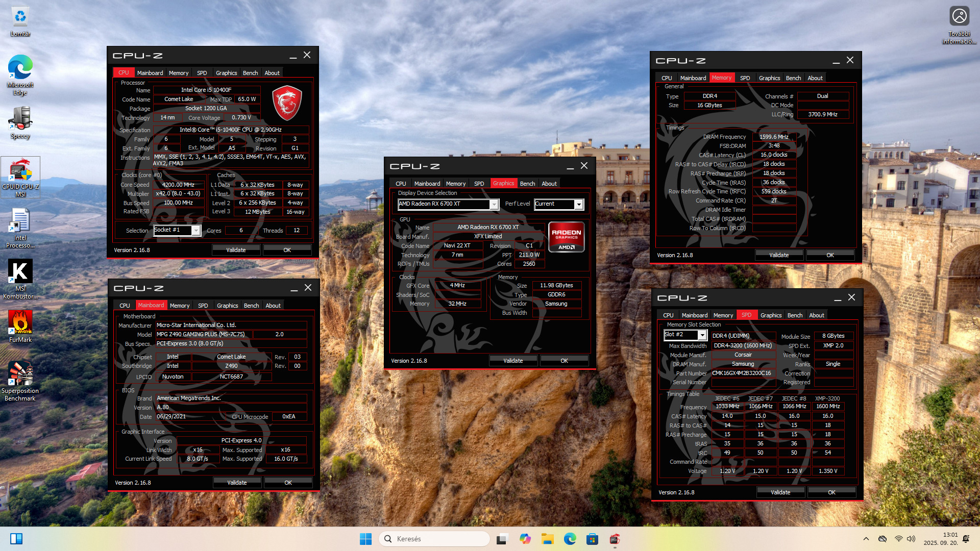Screen dimensions: 980x551
Task: Expand the Socket #1 selection dropdown
Action: (195, 231)
